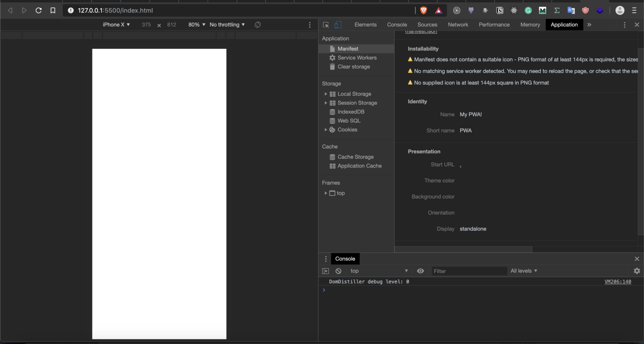
Task: Toggle the device toolbar icon
Action: (338, 25)
